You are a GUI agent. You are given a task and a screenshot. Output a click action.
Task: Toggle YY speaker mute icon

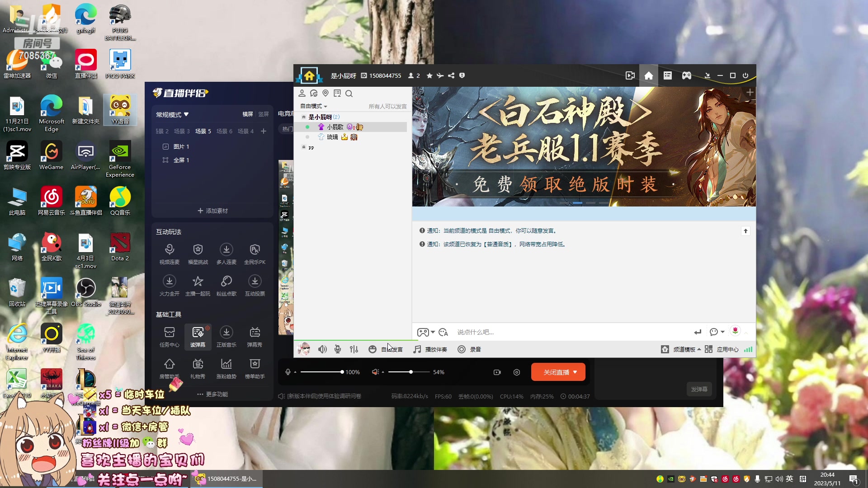point(322,349)
